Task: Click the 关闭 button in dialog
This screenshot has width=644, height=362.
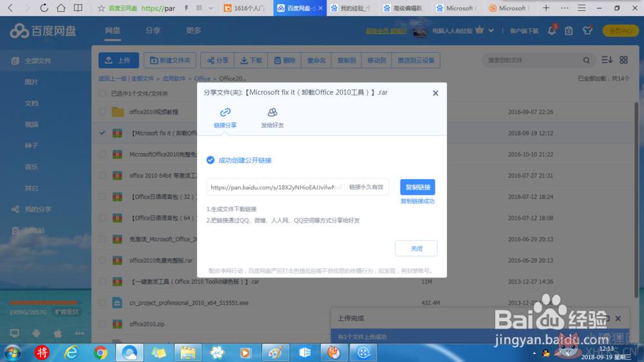Action: (x=416, y=249)
